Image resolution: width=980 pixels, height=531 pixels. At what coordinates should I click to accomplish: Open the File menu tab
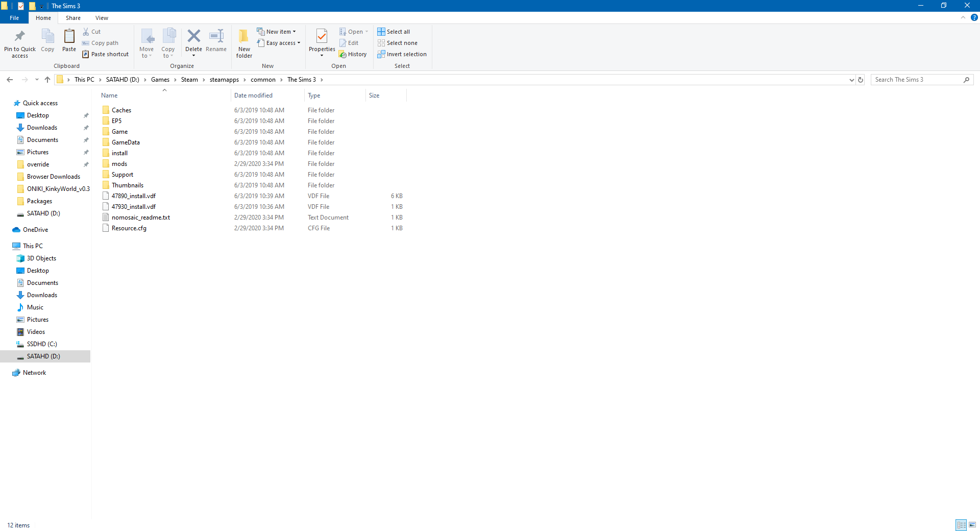coord(14,18)
